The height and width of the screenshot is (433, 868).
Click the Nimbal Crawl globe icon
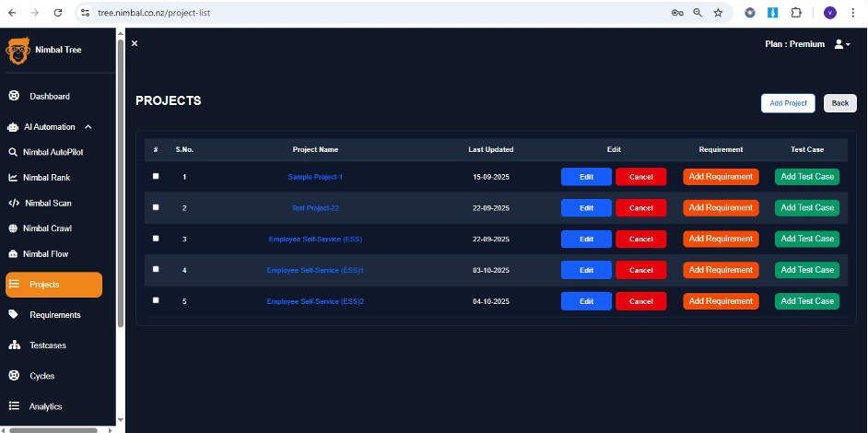pos(13,228)
